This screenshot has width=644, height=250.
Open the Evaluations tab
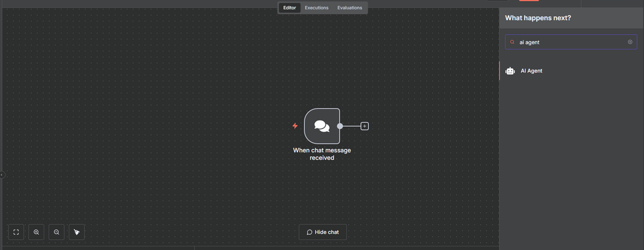pyautogui.click(x=350, y=8)
